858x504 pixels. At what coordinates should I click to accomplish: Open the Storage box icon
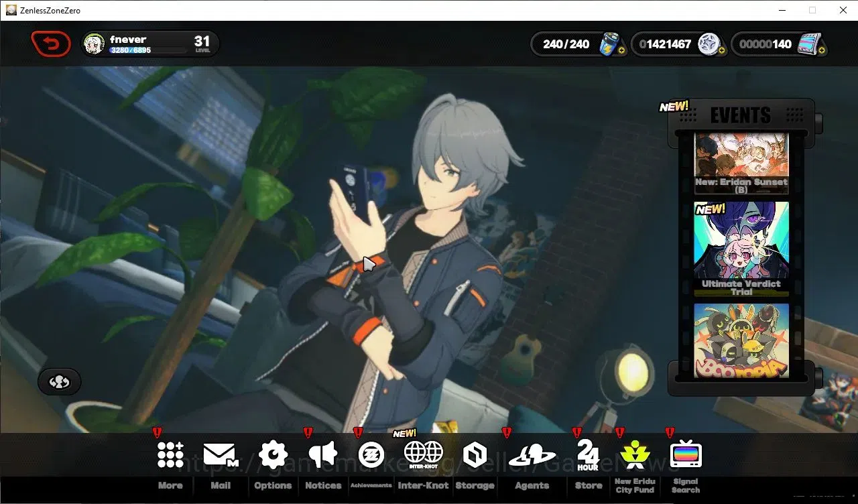coord(475,455)
